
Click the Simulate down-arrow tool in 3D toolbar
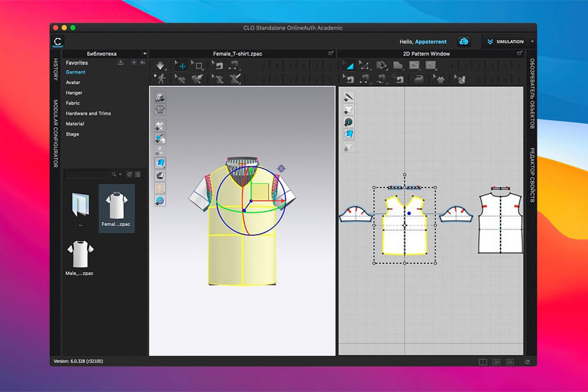(161, 65)
